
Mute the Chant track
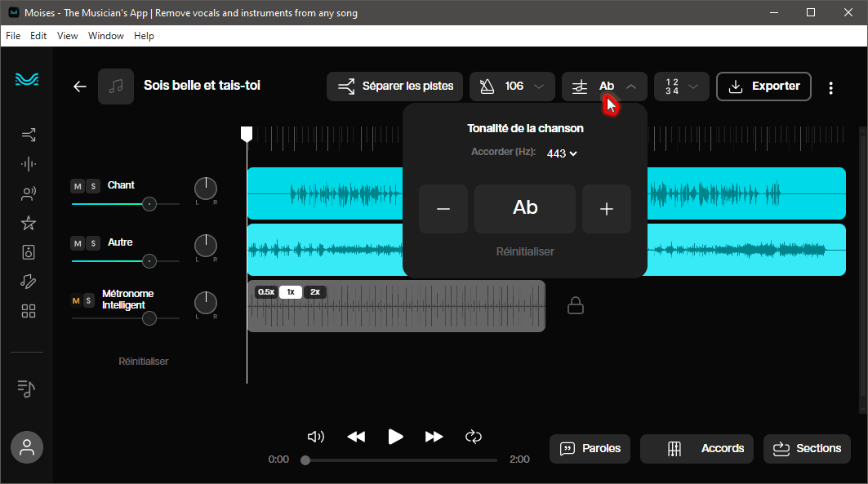pyautogui.click(x=78, y=187)
